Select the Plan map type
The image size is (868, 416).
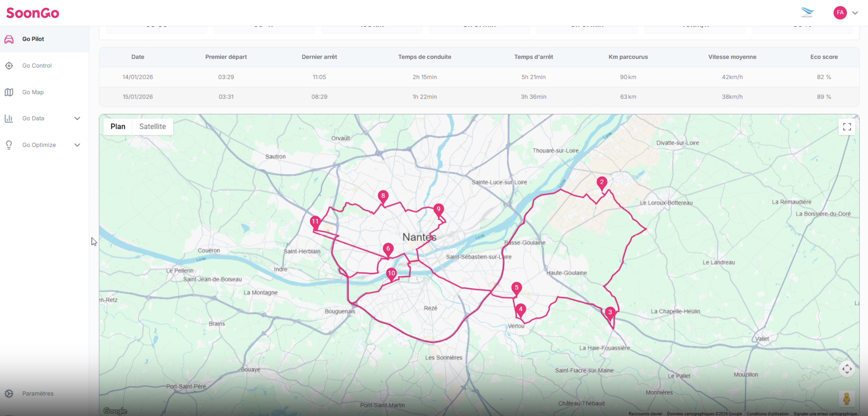(118, 127)
